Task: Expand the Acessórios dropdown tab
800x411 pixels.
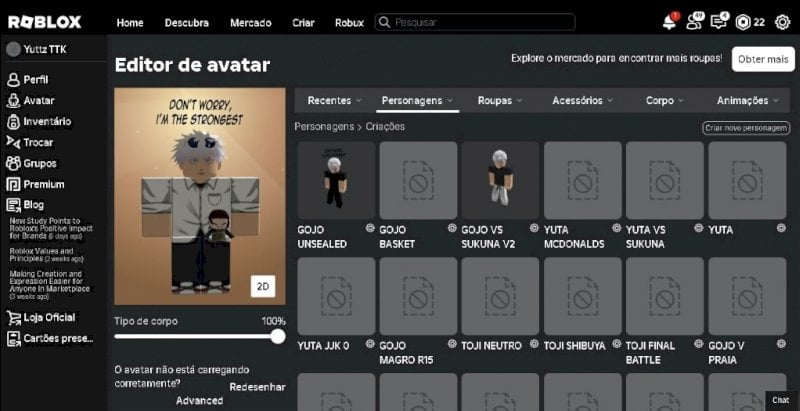Action: [x=582, y=100]
